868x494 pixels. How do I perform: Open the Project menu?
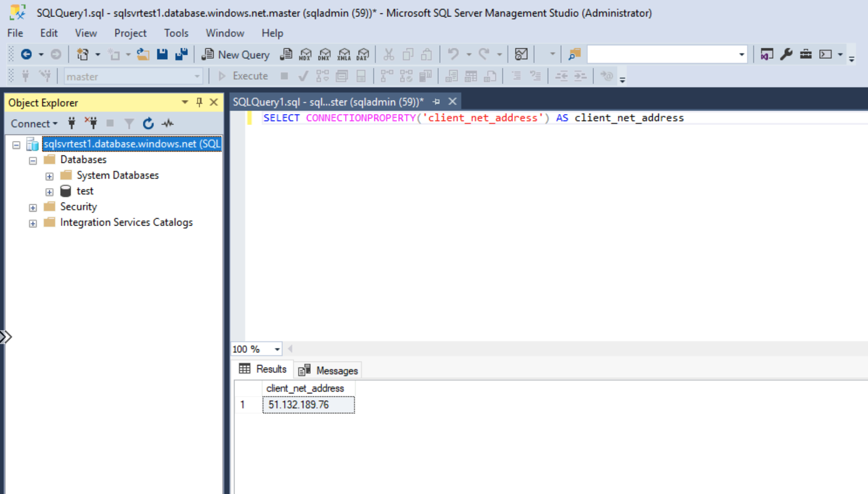130,33
